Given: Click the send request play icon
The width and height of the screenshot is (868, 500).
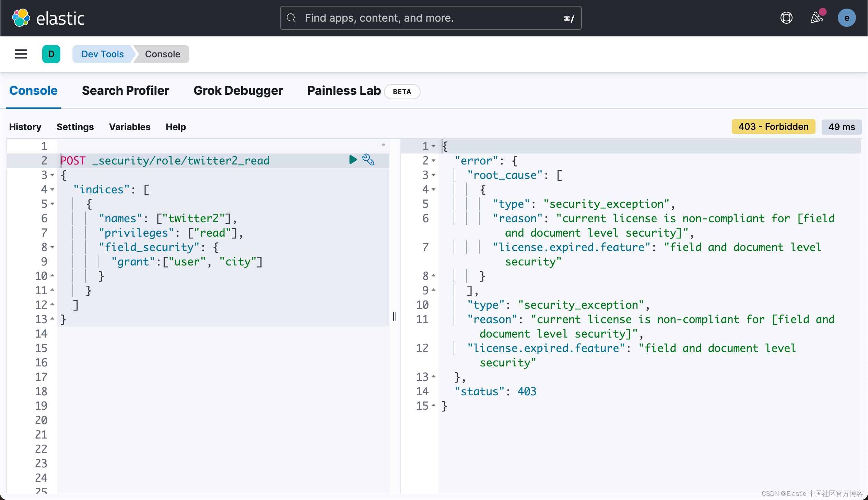Looking at the screenshot, I should click(353, 160).
